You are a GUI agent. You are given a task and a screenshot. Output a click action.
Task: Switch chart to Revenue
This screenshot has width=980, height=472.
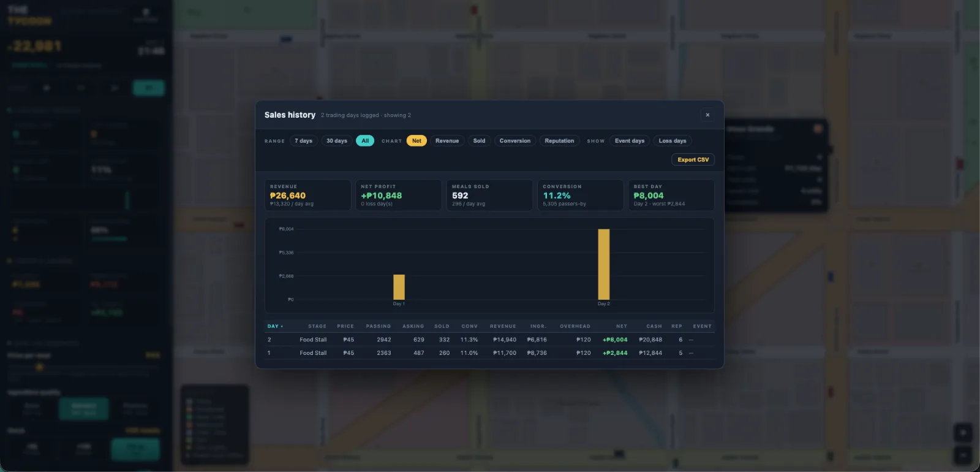point(447,141)
